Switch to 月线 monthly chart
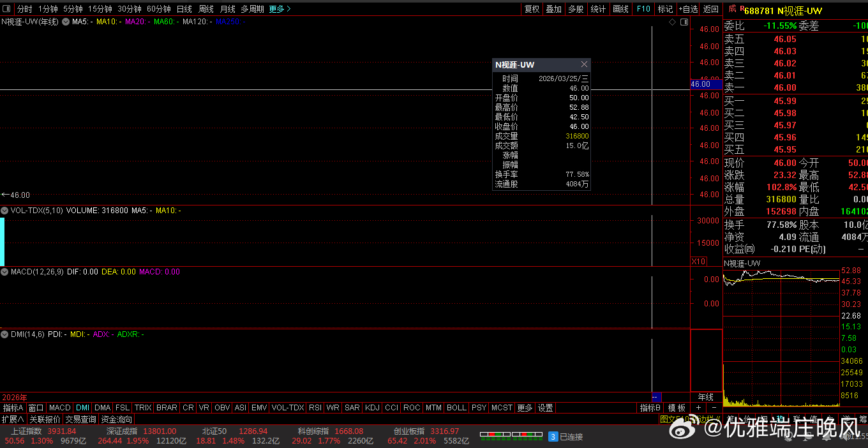Viewport: 868px width, 448px height. pyautogui.click(x=227, y=9)
